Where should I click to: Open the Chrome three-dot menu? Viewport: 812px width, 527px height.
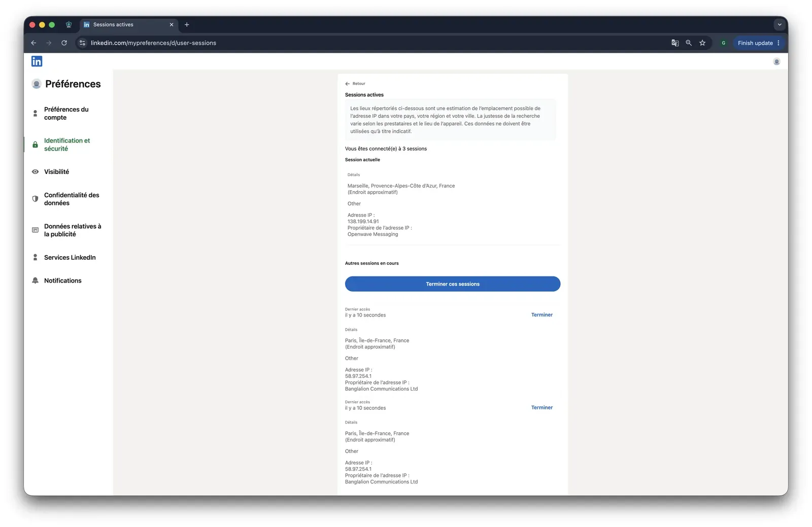[779, 43]
